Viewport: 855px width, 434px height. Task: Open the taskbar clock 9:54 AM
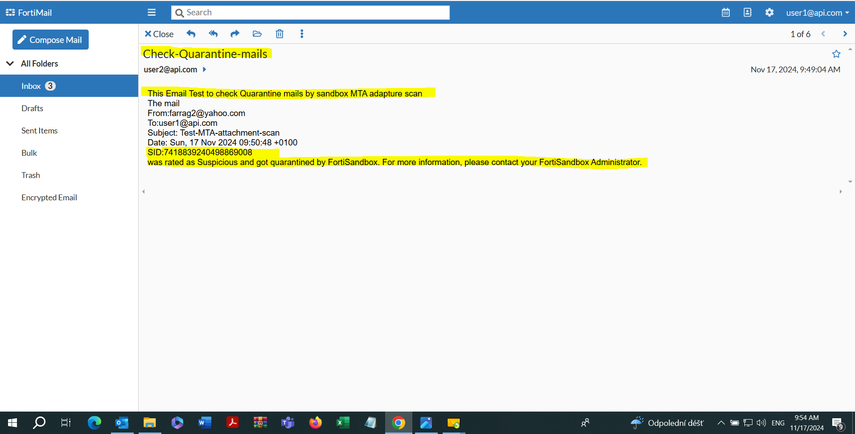(x=807, y=423)
